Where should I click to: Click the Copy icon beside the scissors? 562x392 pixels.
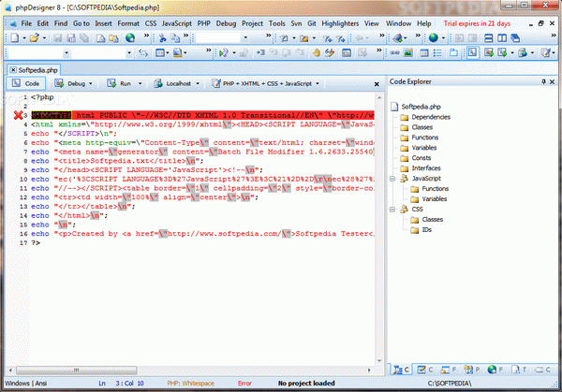click(175, 37)
